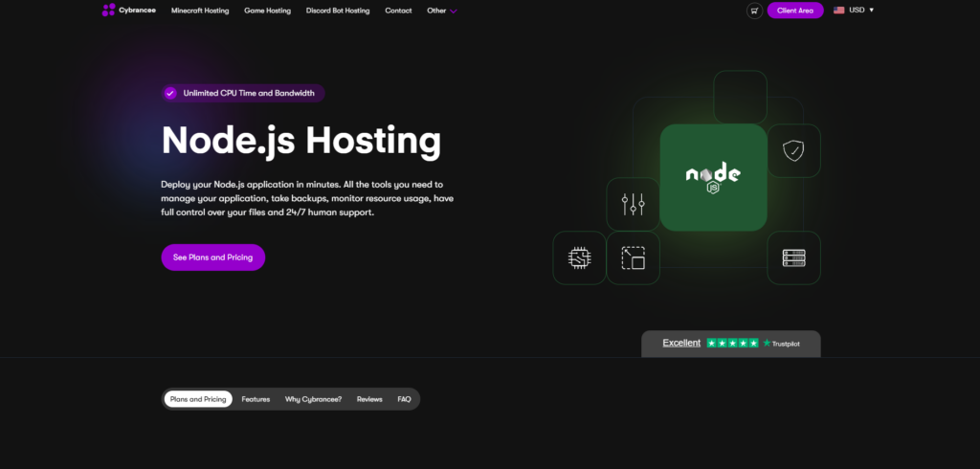Click the Node.js Hosting heading
The width and height of the screenshot is (980, 469).
pos(301,141)
